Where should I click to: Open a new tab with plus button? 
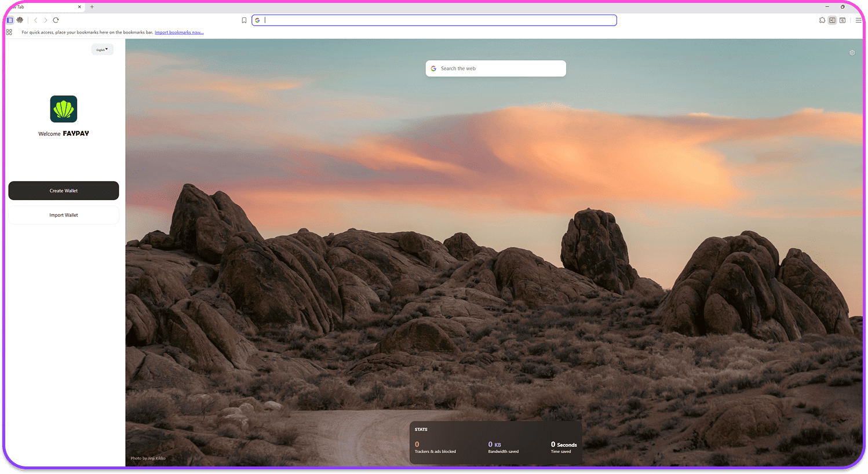(92, 7)
